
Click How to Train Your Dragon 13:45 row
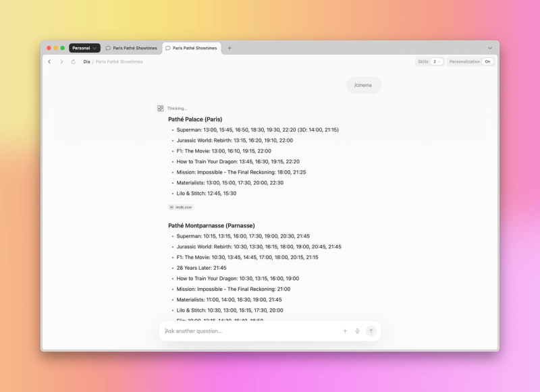[x=238, y=161]
